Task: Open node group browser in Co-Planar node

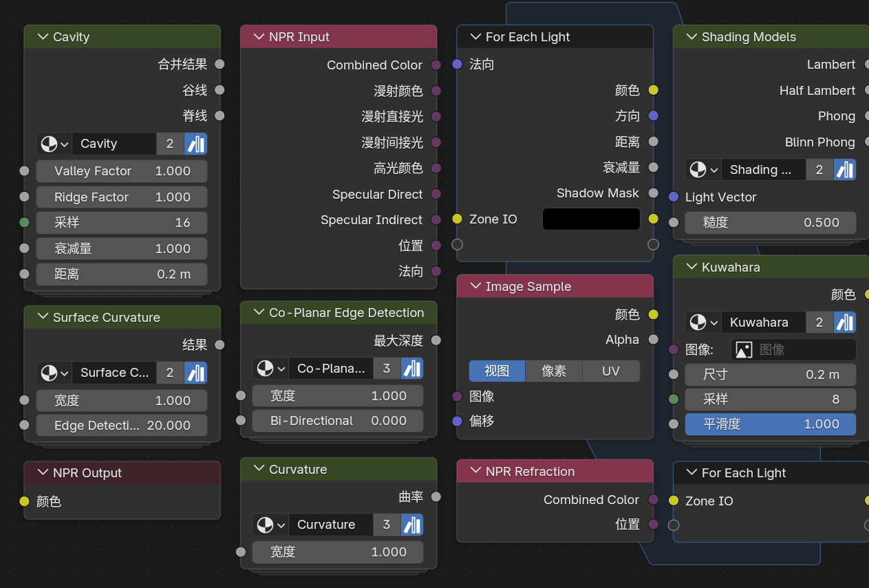Action: click(270, 369)
